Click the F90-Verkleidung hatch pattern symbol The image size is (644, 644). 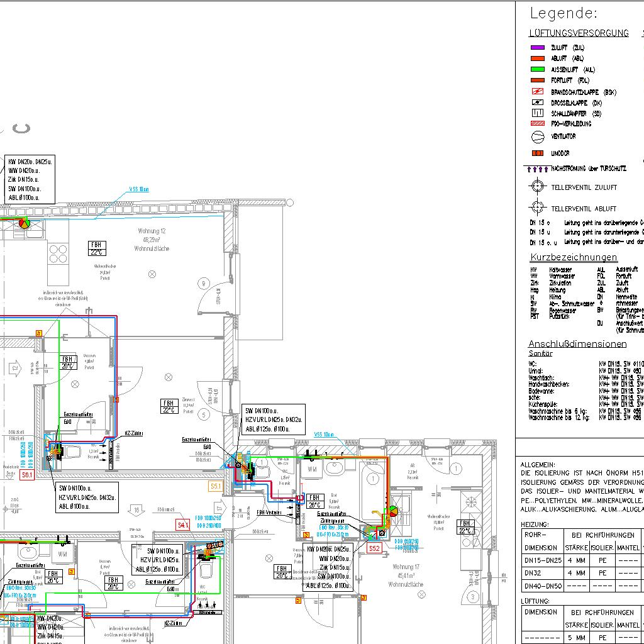(x=537, y=124)
